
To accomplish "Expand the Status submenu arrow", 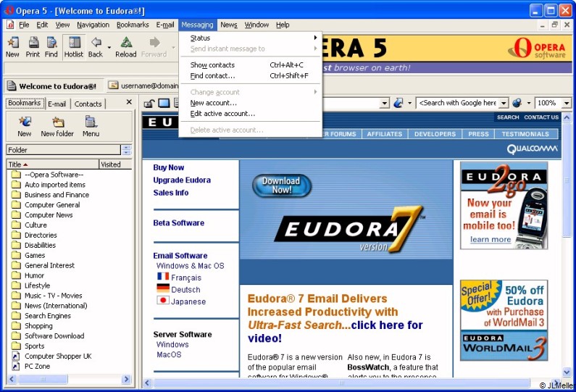I will [315, 38].
